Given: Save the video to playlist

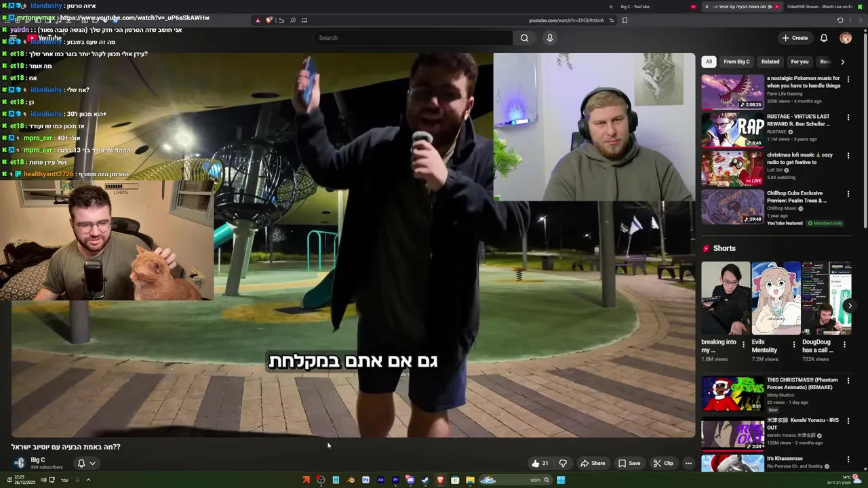Looking at the screenshot, I should tap(629, 464).
